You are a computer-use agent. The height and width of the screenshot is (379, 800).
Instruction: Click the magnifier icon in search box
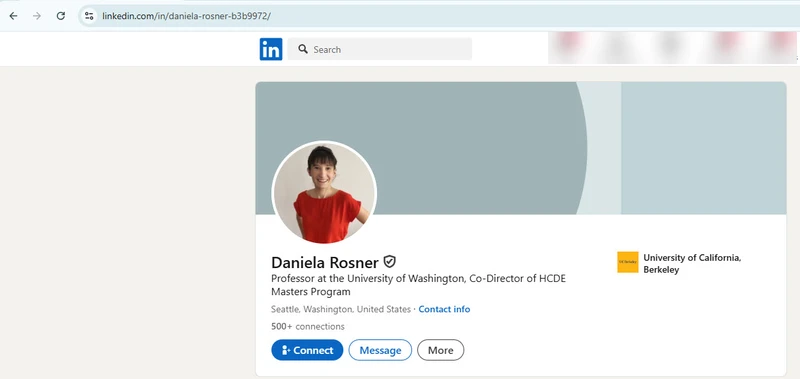tap(303, 49)
